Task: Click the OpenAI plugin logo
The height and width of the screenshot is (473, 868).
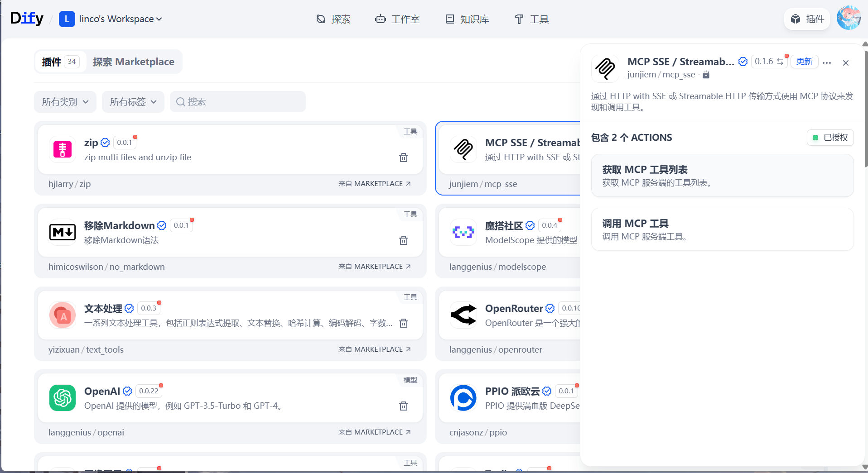Action: [63, 398]
